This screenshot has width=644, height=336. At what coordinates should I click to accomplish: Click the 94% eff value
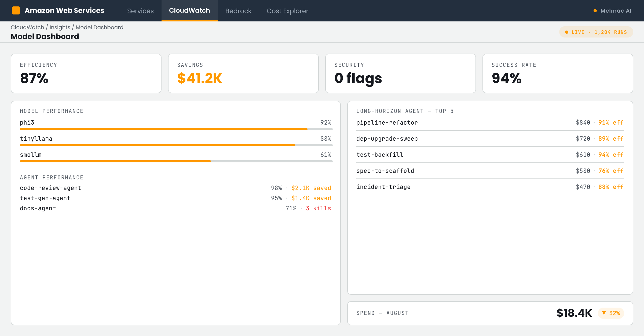(611, 155)
